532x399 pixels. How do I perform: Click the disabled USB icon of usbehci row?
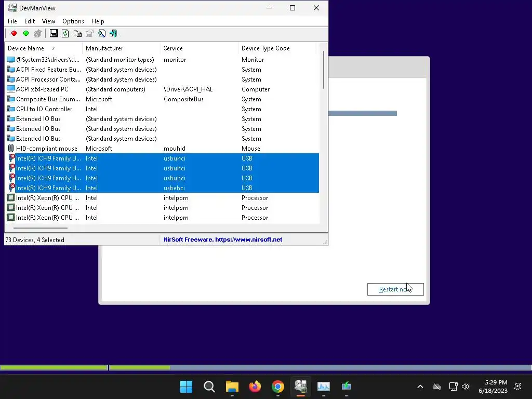tap(11, 188)
